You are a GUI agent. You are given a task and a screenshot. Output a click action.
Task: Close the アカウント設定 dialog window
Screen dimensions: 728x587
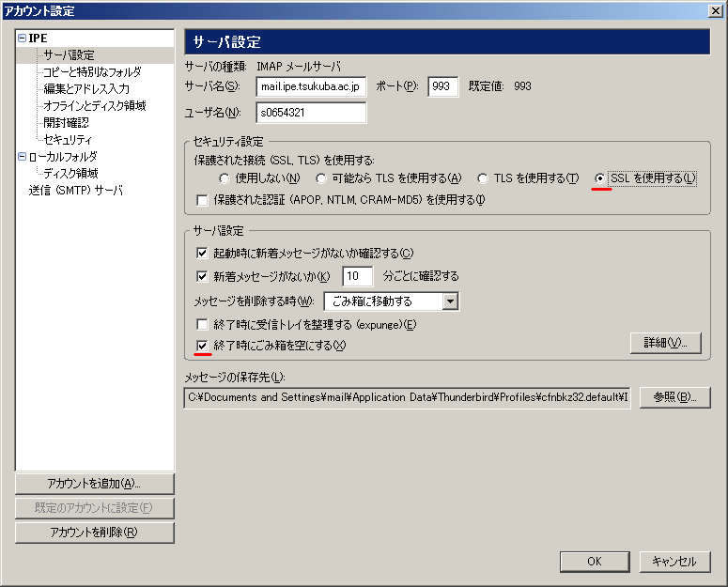(x=716, y=11)
